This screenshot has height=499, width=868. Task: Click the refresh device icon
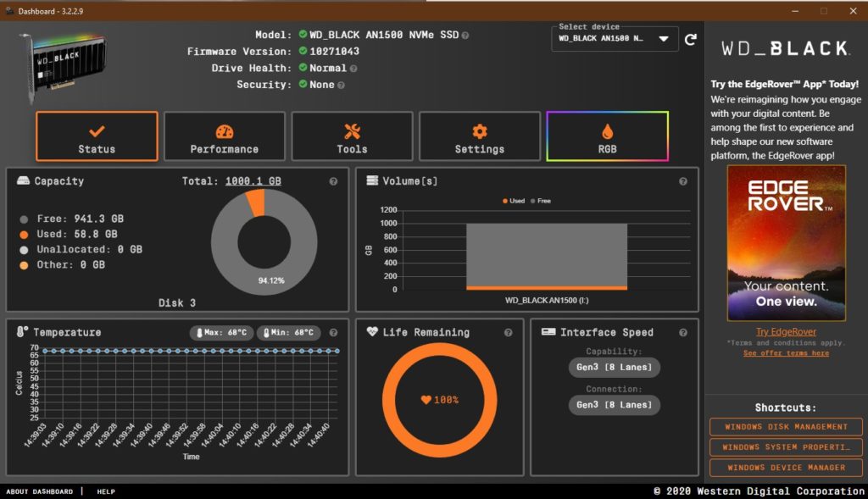coord(690,39)
